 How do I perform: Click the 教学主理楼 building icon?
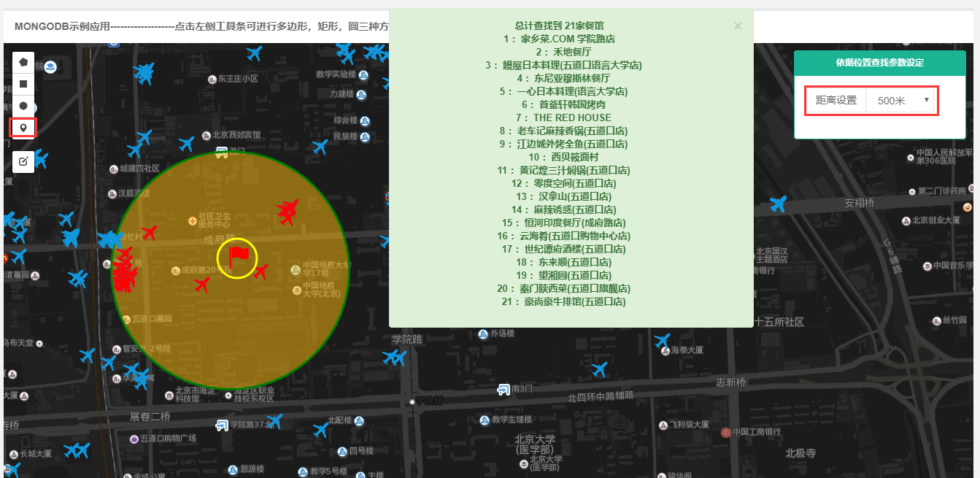point(484,420)
